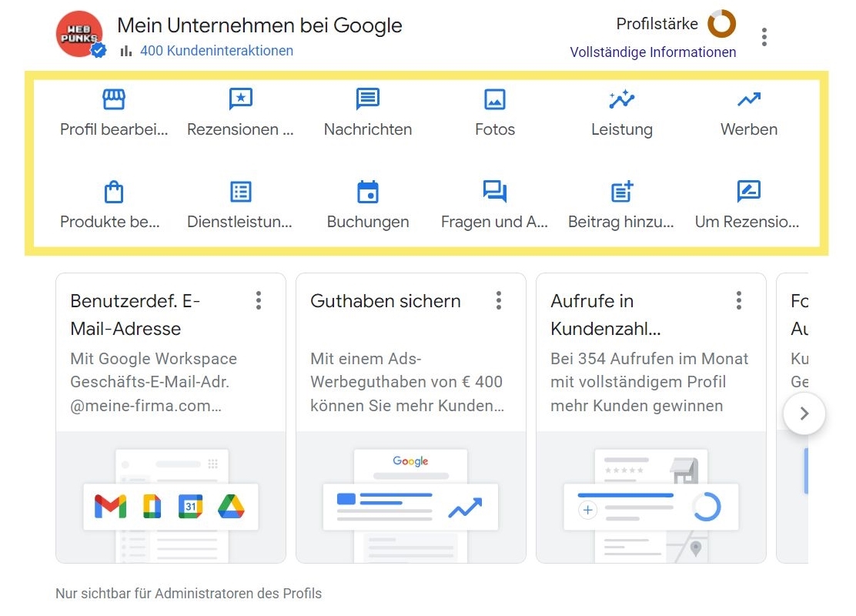
Task: Open the Profil bearbeiten storefront icon
Action: (114, 99)
